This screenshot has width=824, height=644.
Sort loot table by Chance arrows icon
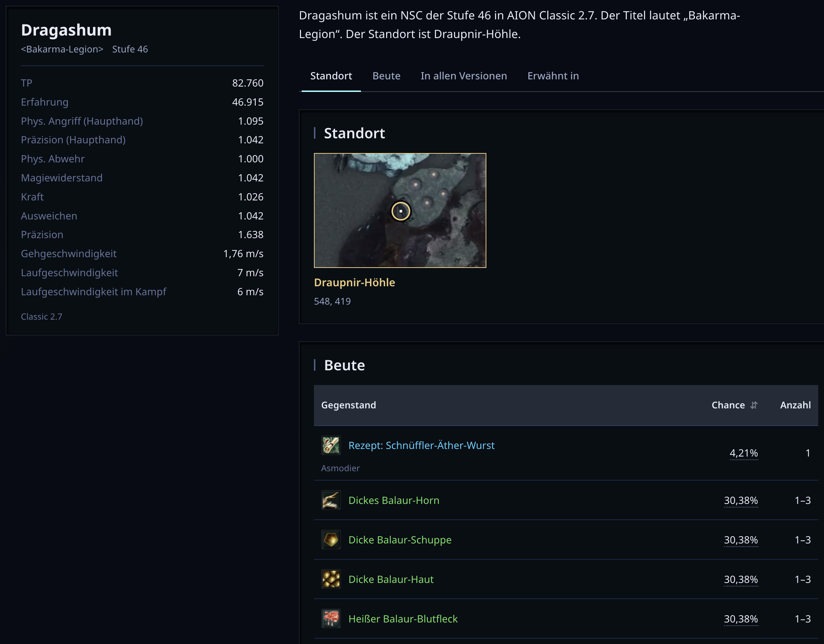tap(754, 405)
